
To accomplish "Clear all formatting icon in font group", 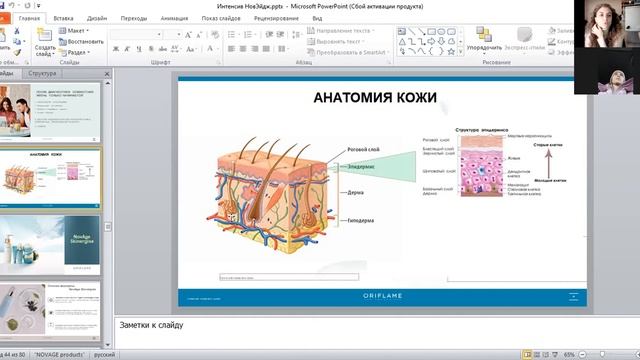I will (x=215, y=35).
